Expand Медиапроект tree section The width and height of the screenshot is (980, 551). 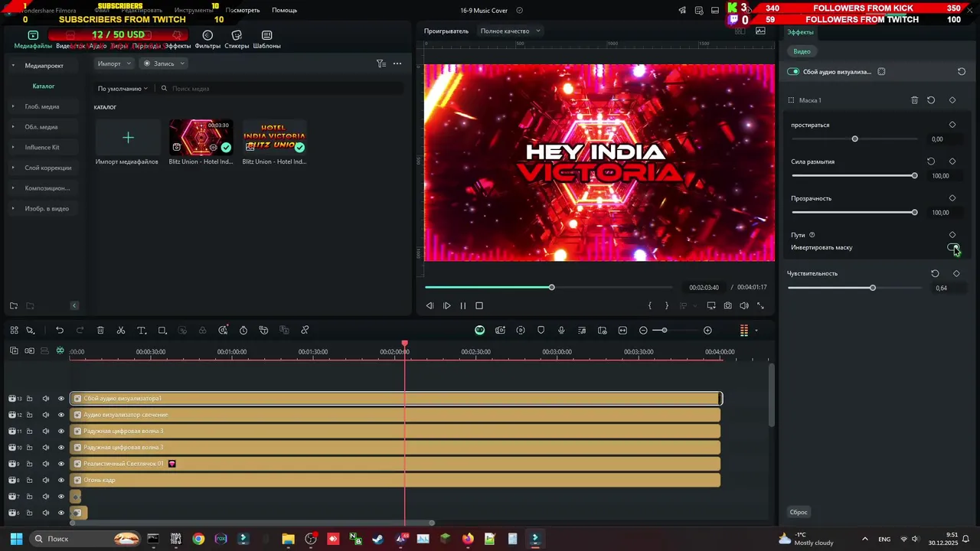coord(13,66)
